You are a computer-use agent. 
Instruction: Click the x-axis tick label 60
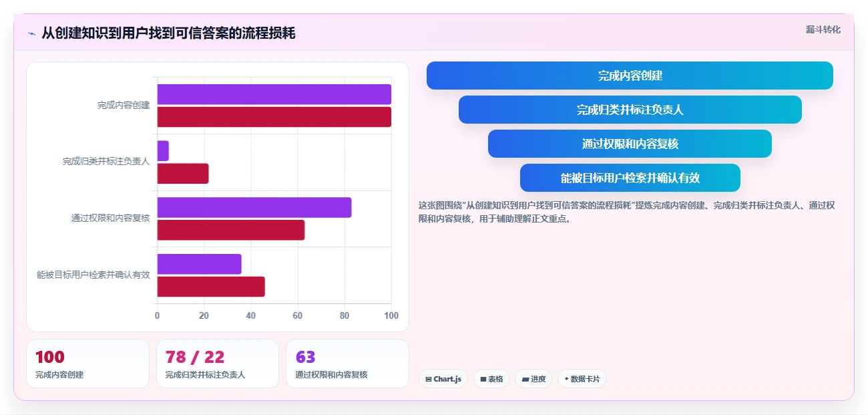tap(298, 315)
